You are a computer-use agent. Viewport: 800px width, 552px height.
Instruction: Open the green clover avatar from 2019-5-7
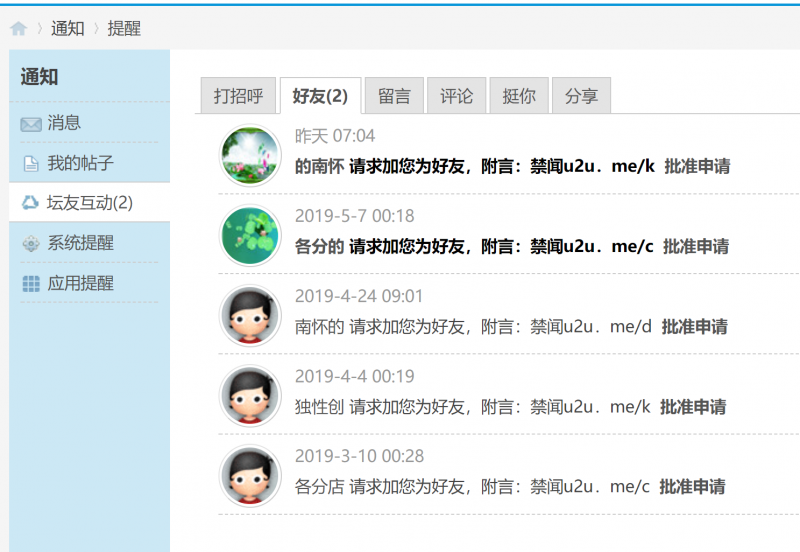click(x=249, y=236)
